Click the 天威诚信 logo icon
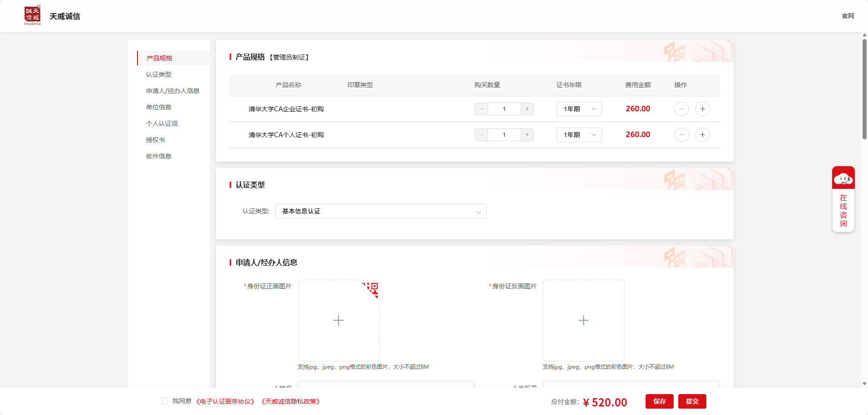The image size is (868, 415). [x=32, y=15]
